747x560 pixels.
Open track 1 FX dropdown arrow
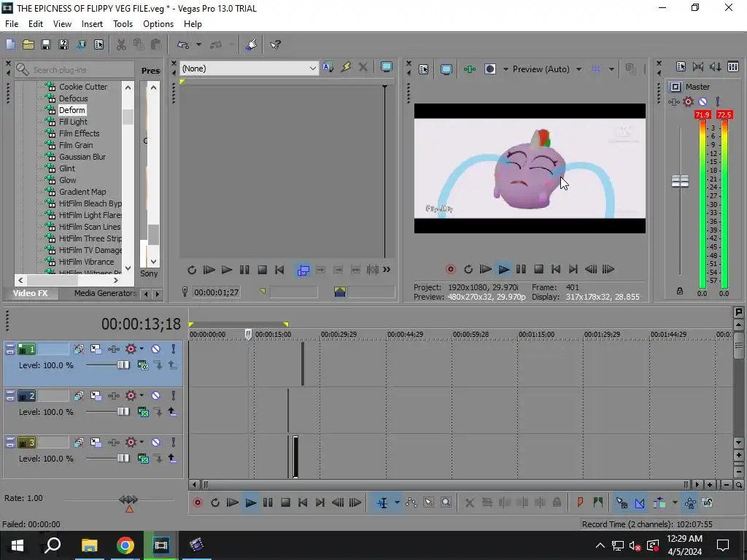[142, 349]
